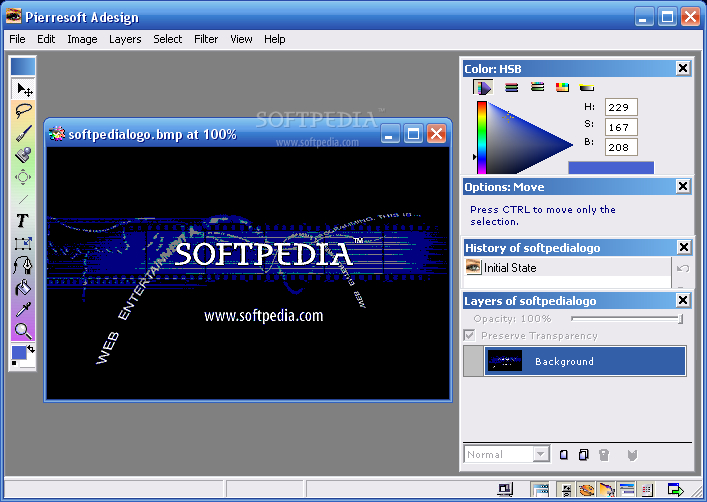The image size is (707, 502).
Task: Click the disabled mask icon in the Layers panel
Action: coord(632,455)
